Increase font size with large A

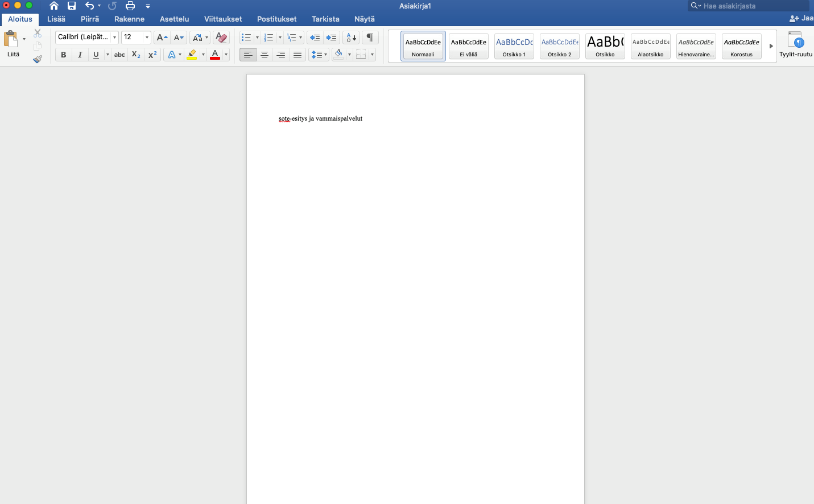pyautogui.click(x=162, y=38)
